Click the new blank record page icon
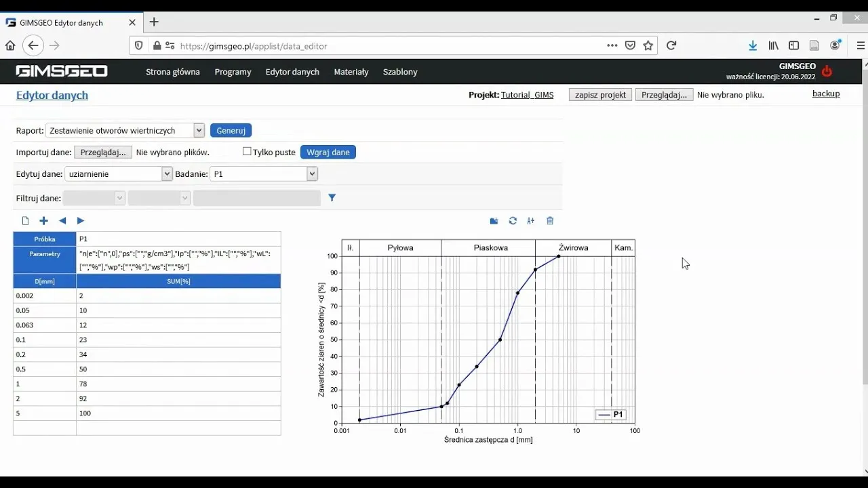The image size is (868, 488). (26, 221)
